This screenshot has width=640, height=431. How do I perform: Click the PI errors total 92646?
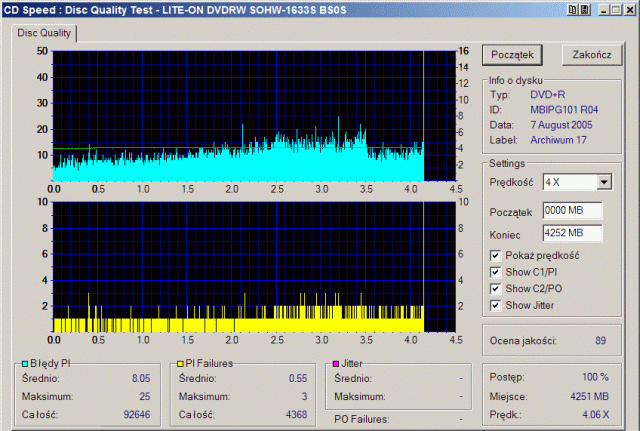[137, 415]
